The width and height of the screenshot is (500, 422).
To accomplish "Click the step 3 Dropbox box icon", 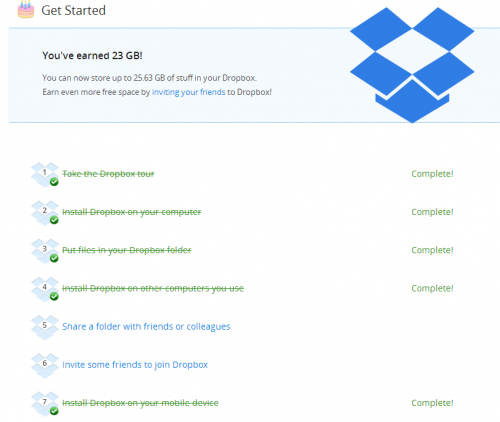I will (x=45, y=251).
